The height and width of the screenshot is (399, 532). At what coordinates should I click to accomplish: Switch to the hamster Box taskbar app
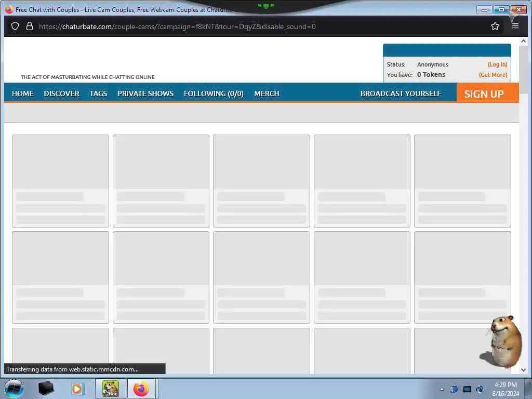111,389
